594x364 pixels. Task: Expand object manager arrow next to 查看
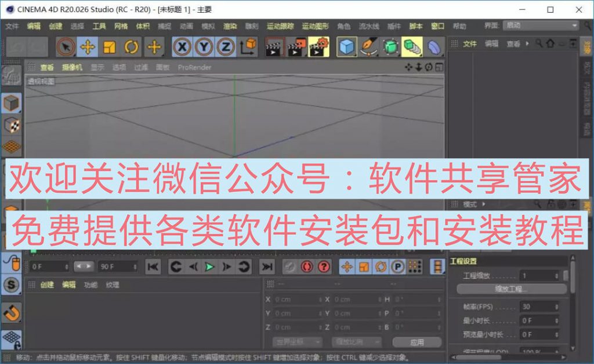click(x=527, y=44)
